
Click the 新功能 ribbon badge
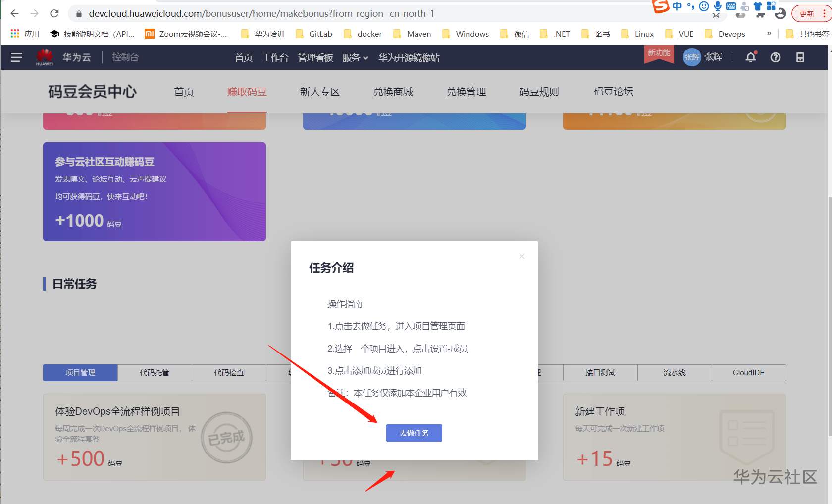tap(659, 53)
